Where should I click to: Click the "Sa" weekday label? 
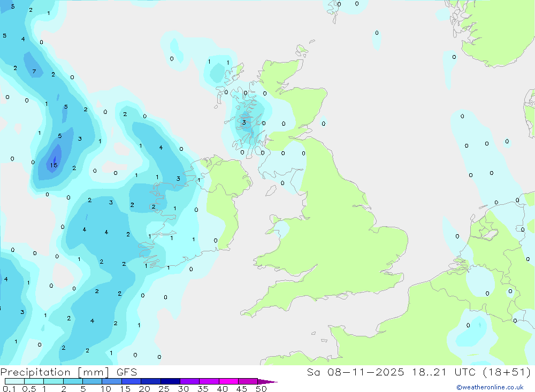tap(313, 372)
